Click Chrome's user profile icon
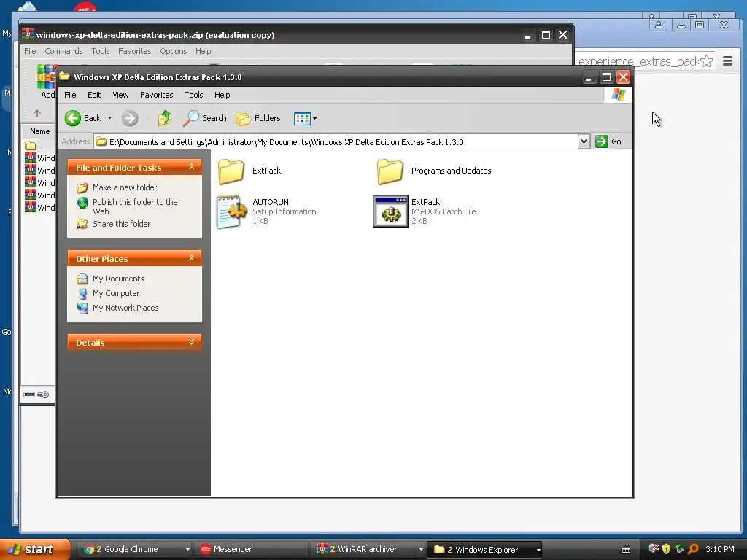The width and height of the screenshot is (747, 560). click(x=659, y=25)
